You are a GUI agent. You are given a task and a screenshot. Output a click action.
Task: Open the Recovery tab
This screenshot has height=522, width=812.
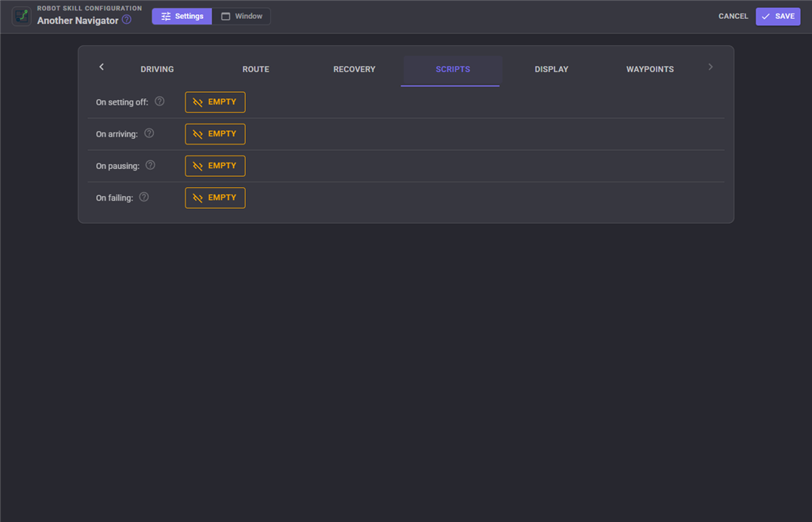coord(354,69)
